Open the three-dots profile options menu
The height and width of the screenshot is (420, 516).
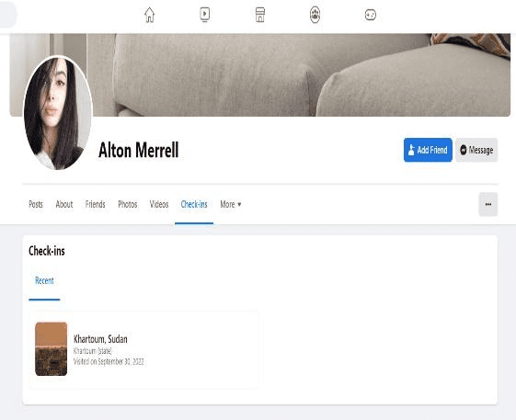[x=488, y=204]
